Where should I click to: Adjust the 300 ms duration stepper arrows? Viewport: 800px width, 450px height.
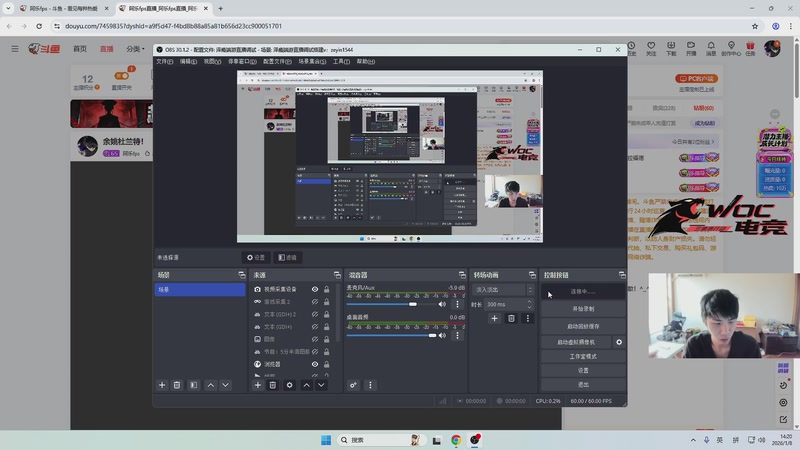[x=529, y=304]
